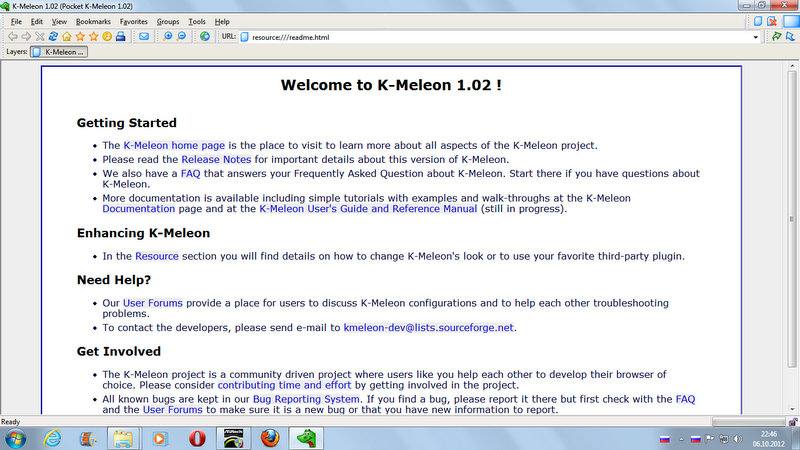
Task: Zoom in with the plus magnifier icon
Action: 167,37
